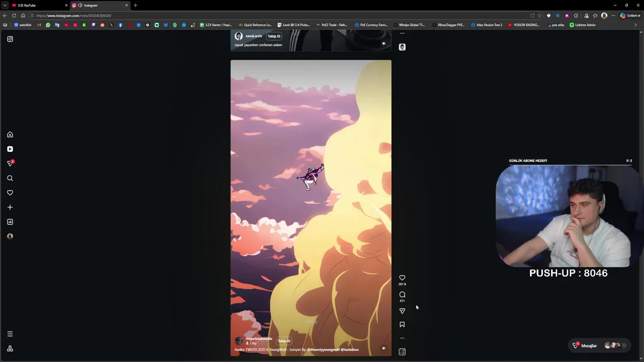Open the Level 88 Crit Flicker bookmark
Image resolution: width=644 pixels, height=362 pixels.
point(294,25)
